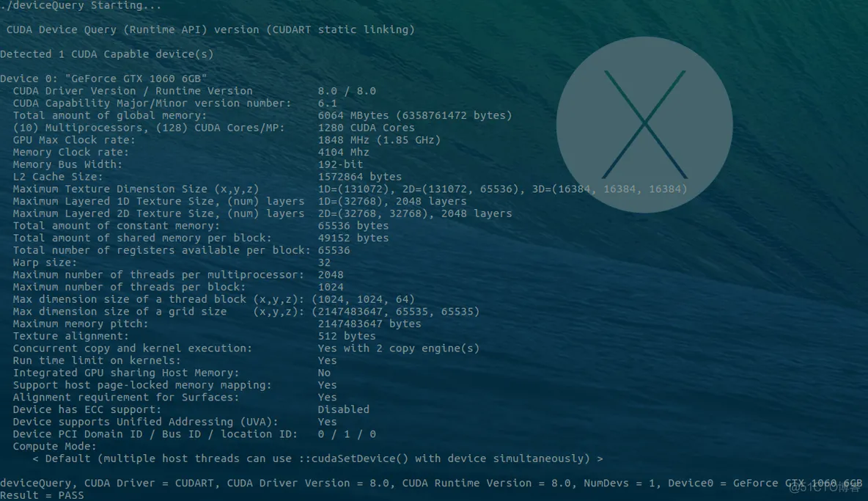868x501 pixels.
Task: Select the '6.1' capability version value
Action: pyautogui.click(x=327, y=103)
